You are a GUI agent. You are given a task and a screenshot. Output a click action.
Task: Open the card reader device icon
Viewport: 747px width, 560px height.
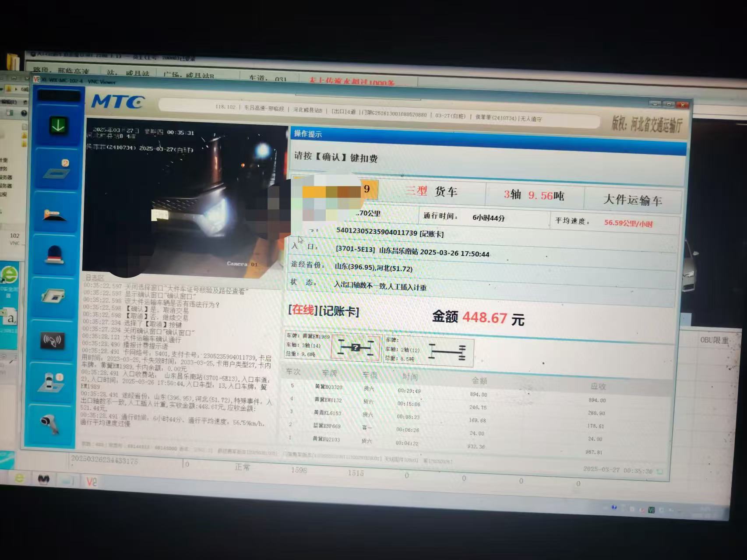53,296
